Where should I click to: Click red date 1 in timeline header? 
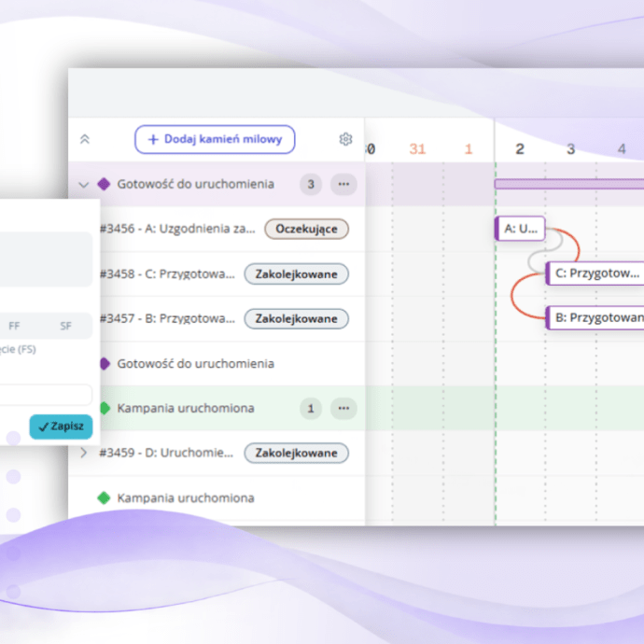click(469, 148)
